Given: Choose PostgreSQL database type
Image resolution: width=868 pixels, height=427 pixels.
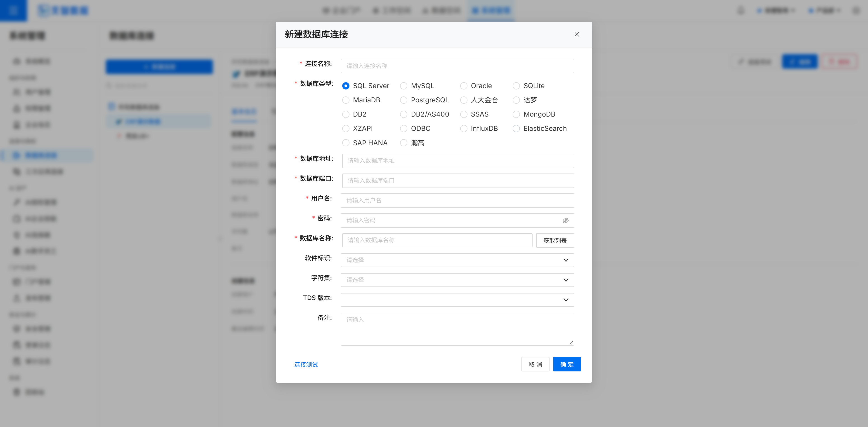Looking at the screenshot, I should pyautogui.click(x=404, y=100).
